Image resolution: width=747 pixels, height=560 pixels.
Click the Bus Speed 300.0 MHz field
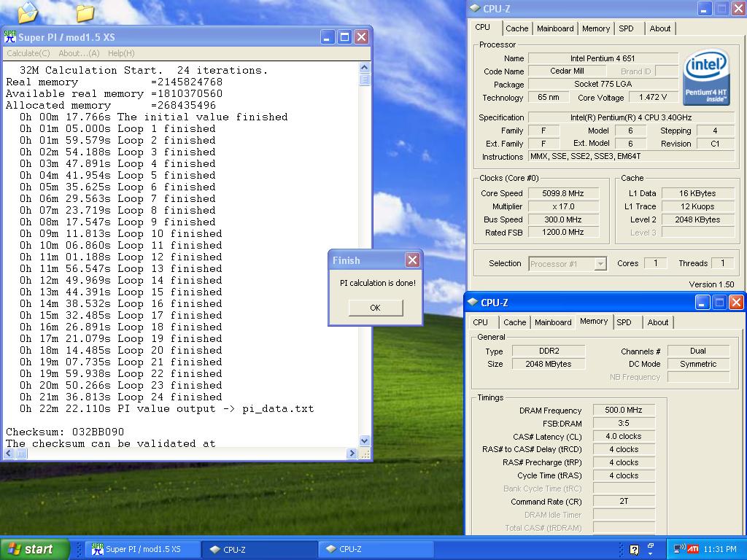click(x=562, y=219)
